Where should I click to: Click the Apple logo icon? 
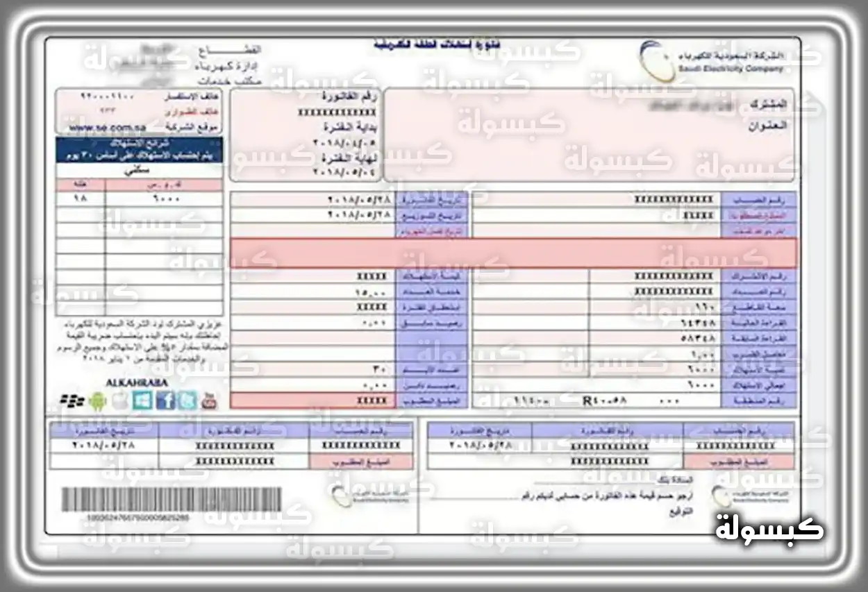(120, 400)
